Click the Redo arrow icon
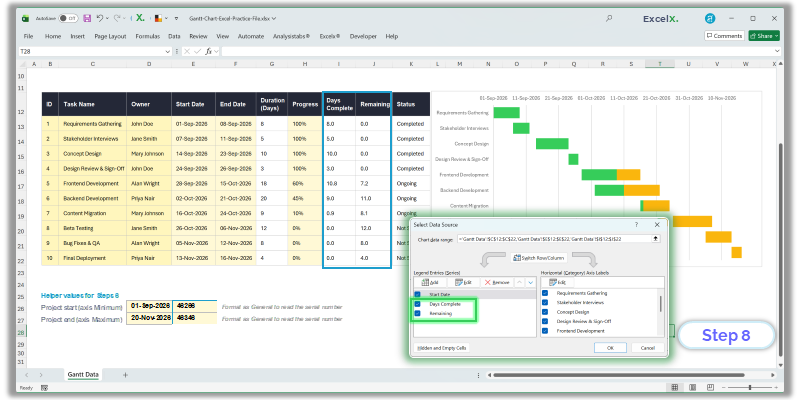This screenshot has width=800, height=400. click(117, 18)
